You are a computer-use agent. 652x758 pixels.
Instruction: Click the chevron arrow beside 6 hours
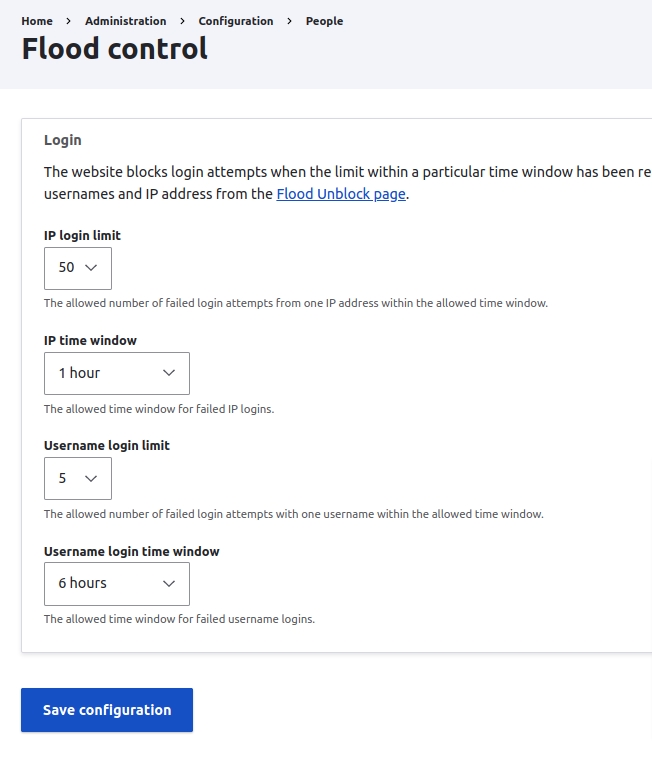click(x=169, y=584)
